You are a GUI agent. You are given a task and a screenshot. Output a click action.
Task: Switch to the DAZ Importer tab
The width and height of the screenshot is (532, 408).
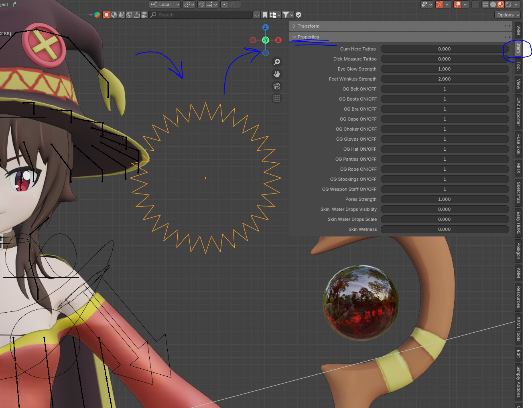(518, 111)
